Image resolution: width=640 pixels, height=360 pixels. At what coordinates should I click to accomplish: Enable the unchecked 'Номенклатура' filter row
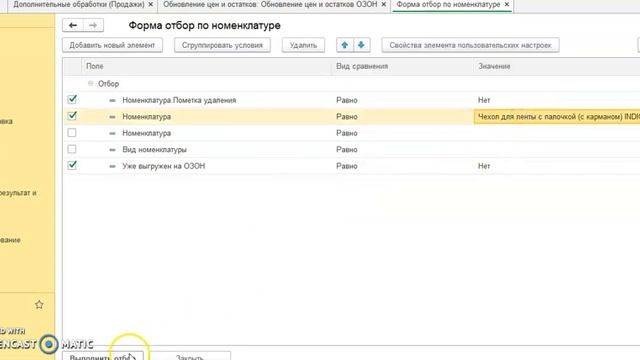[72, 133]
